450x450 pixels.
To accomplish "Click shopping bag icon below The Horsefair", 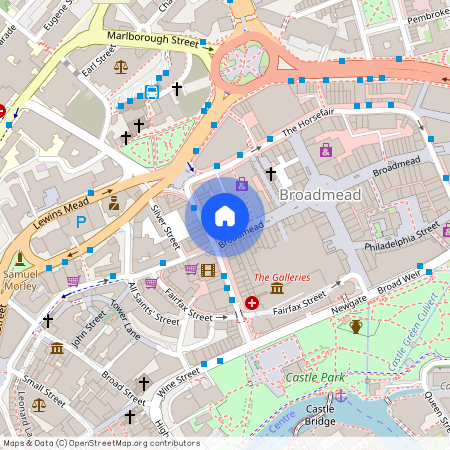I will [x=326, y=150].
